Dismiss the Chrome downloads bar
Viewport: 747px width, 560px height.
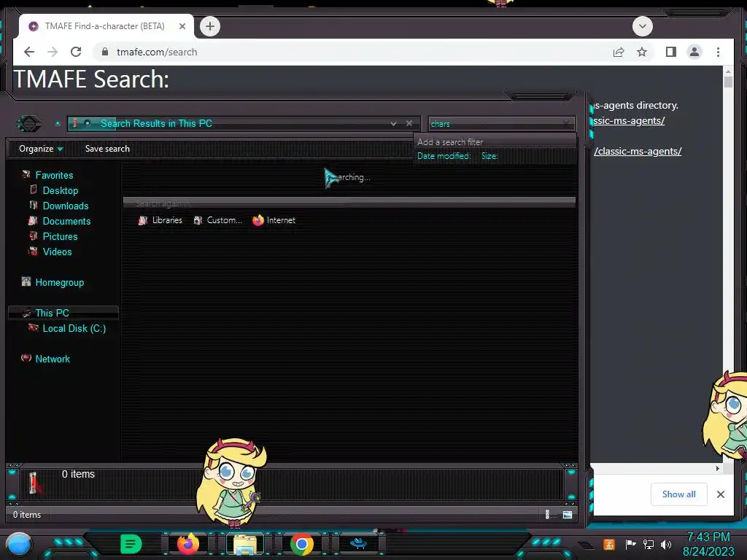point(721,494)
